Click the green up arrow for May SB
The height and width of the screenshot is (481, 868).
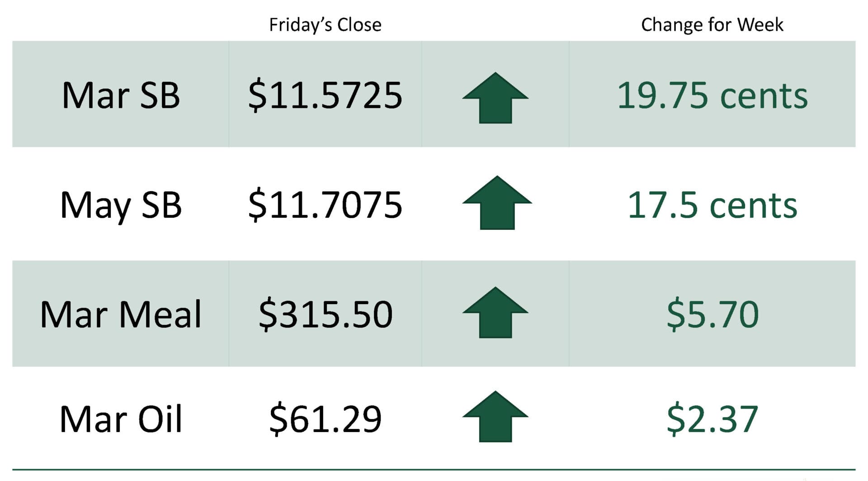497,203
